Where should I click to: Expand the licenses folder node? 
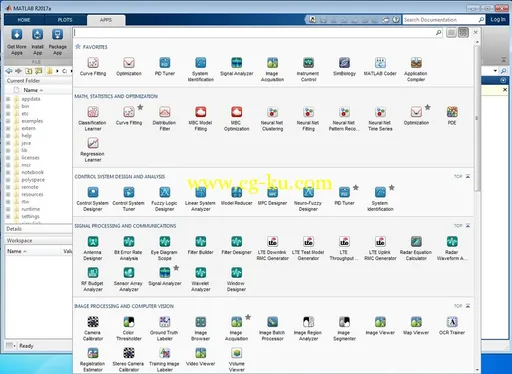pos(8,158)
